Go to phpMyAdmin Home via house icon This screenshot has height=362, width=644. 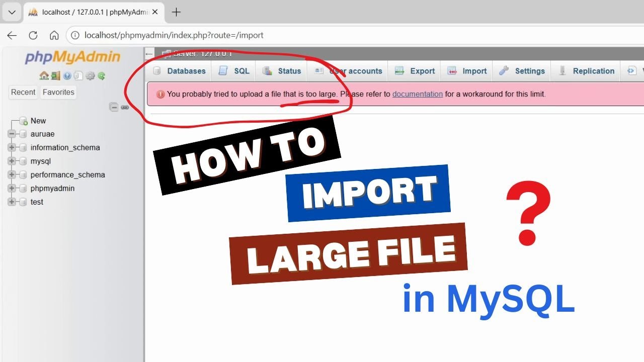pyautogui.click(x=44, y=76)
